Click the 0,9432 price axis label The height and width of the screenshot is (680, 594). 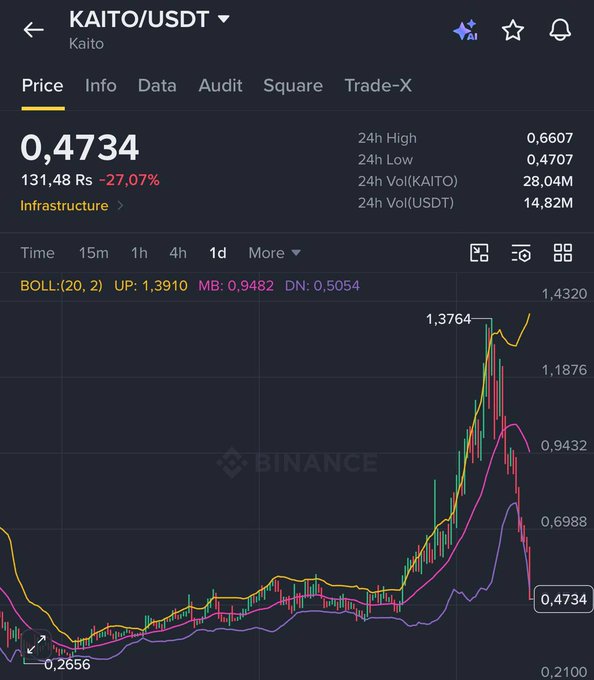564,446
